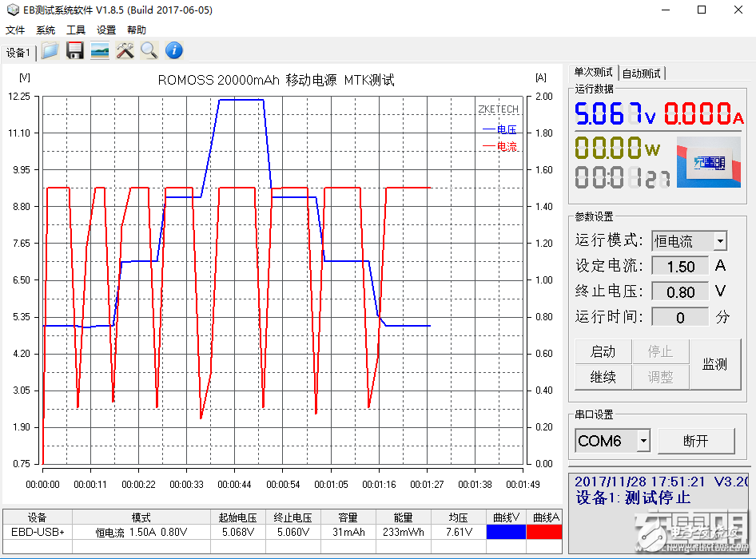Click the EB测试系统 application icon in title bar
This screenshot has width=756, height=559.
(13, 10)
